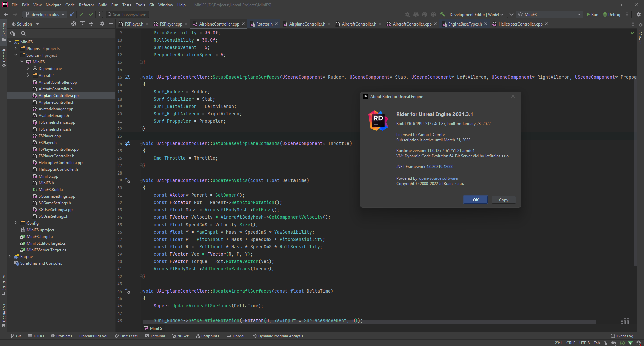Click the chevron dropdown before the MiniFS run configuration
Screen dimensions: 644x346
point(511,14)
